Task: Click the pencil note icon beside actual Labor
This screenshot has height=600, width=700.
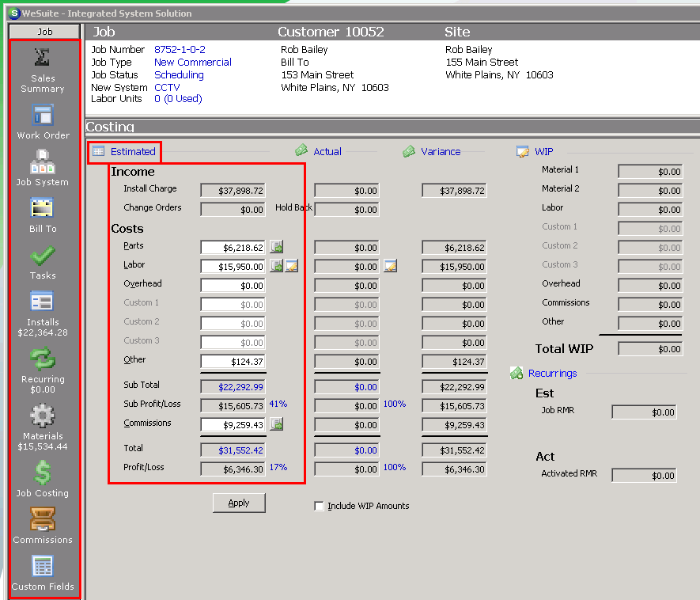Action: pos(390,266)
